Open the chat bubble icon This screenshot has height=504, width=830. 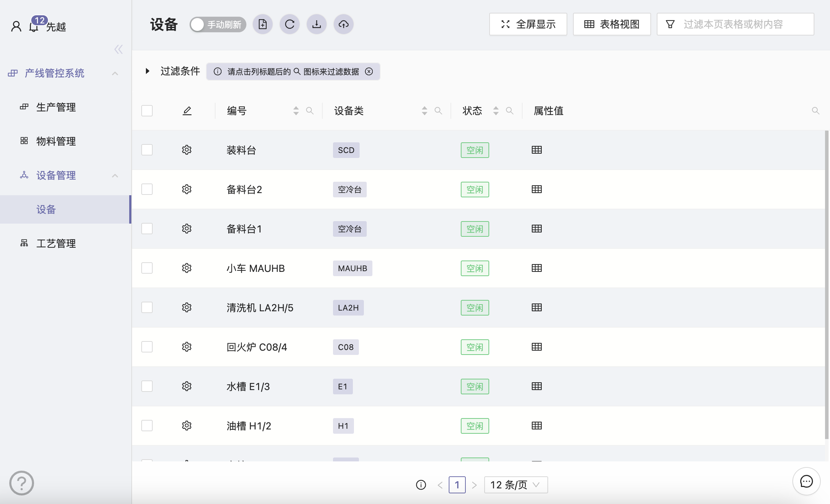coord(806,481)
